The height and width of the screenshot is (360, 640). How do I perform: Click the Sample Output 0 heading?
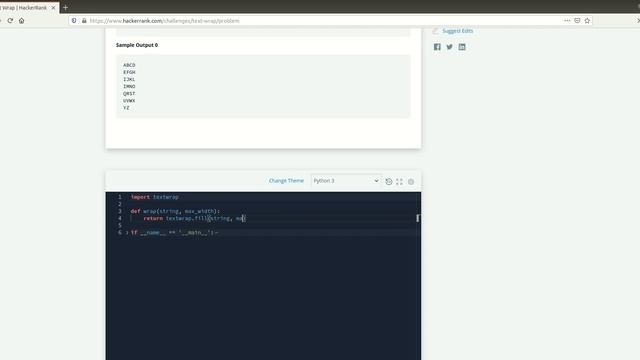(x=137, y=45)
